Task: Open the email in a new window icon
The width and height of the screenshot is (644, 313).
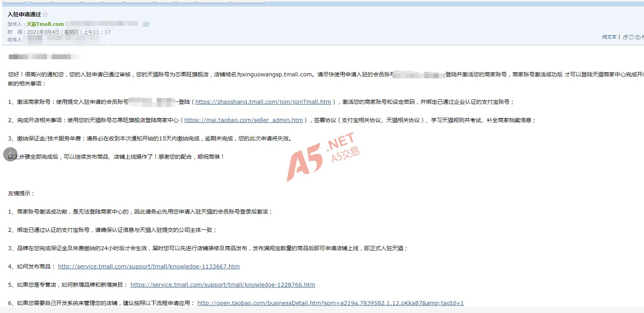Action: 625,37
